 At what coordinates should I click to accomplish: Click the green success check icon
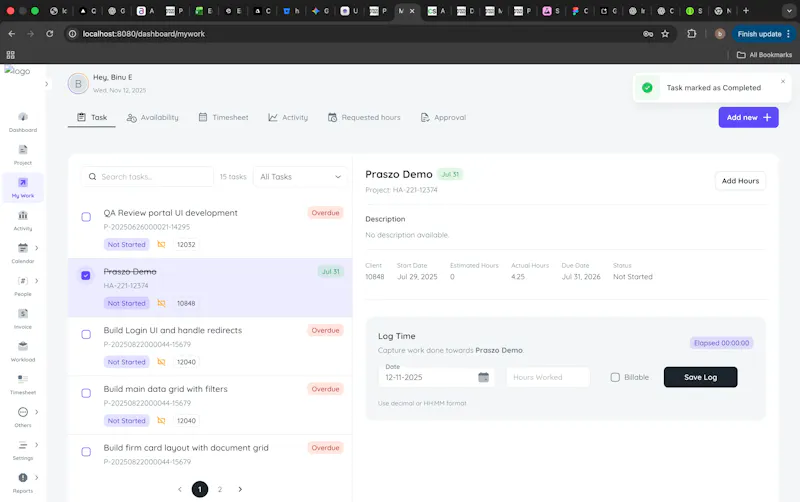point(647,88)
